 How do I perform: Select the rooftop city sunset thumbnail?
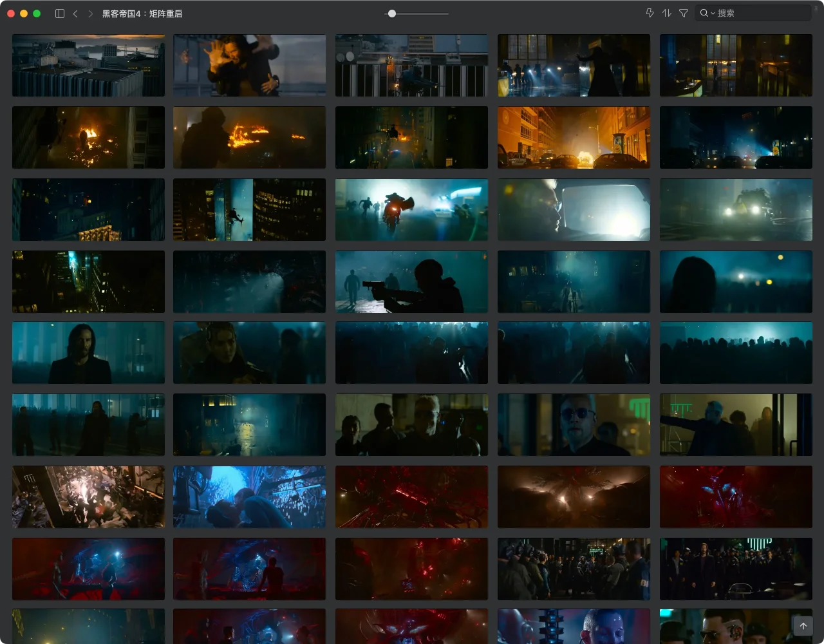click(88, 66)
